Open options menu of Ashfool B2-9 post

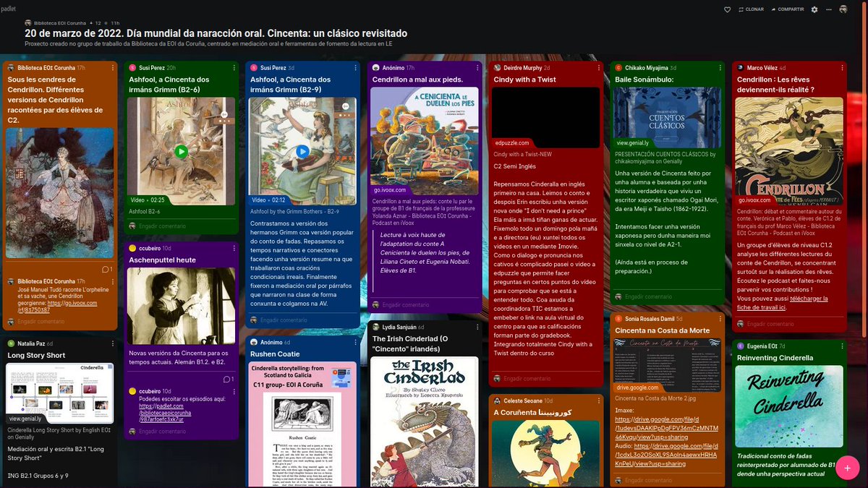click(x=355, y=67)
